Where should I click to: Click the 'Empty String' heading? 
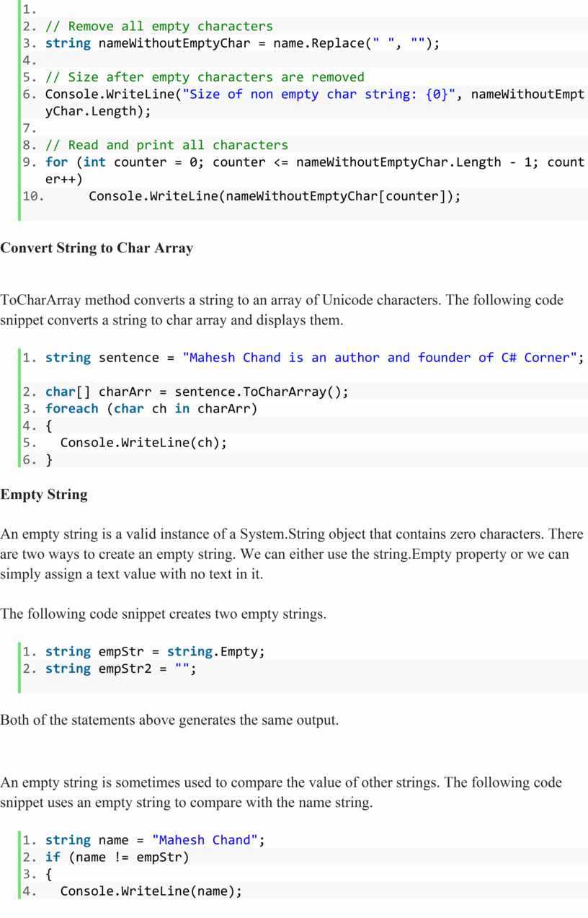(44, 495)
